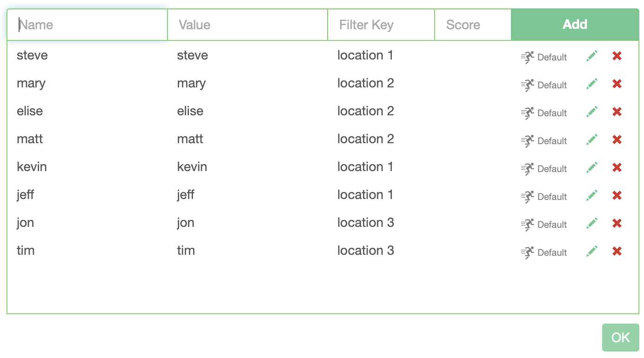Delete the jeff row
This screenshot has width=644, height=358.
coord(617,196)
